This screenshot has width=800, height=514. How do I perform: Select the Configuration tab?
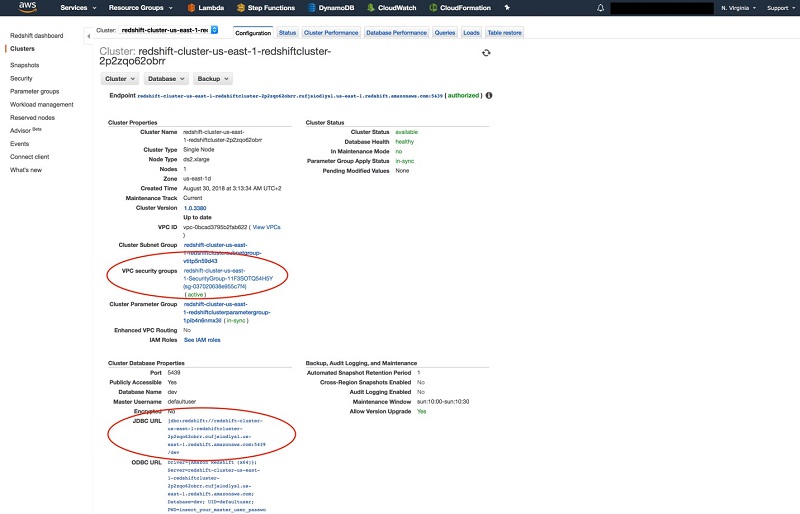tap(253, 33)
